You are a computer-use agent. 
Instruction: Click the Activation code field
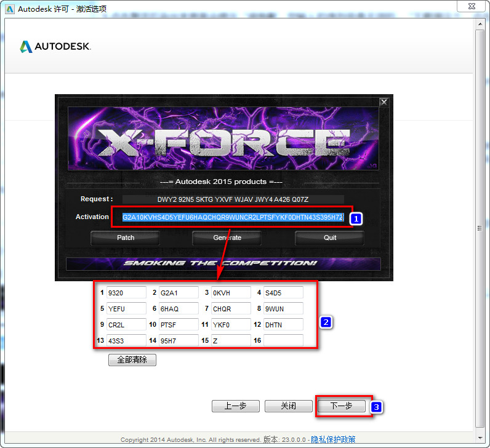(x=233, y=217)
